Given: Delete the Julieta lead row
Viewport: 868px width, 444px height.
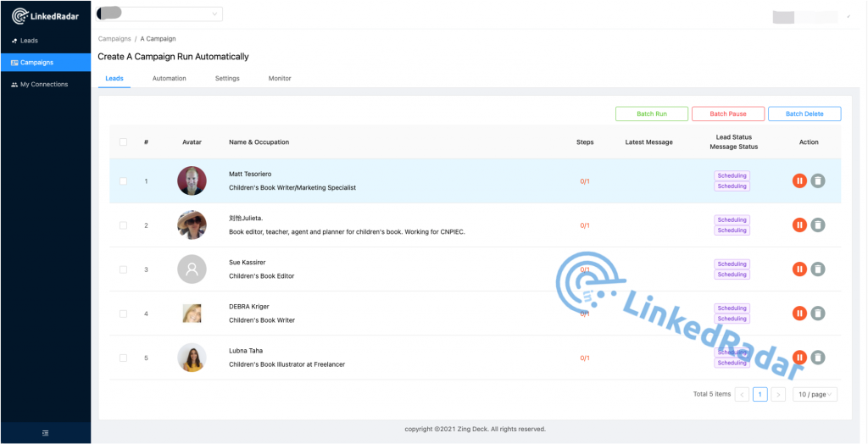Looking at the screenshot, I should (x=817, y=225).
